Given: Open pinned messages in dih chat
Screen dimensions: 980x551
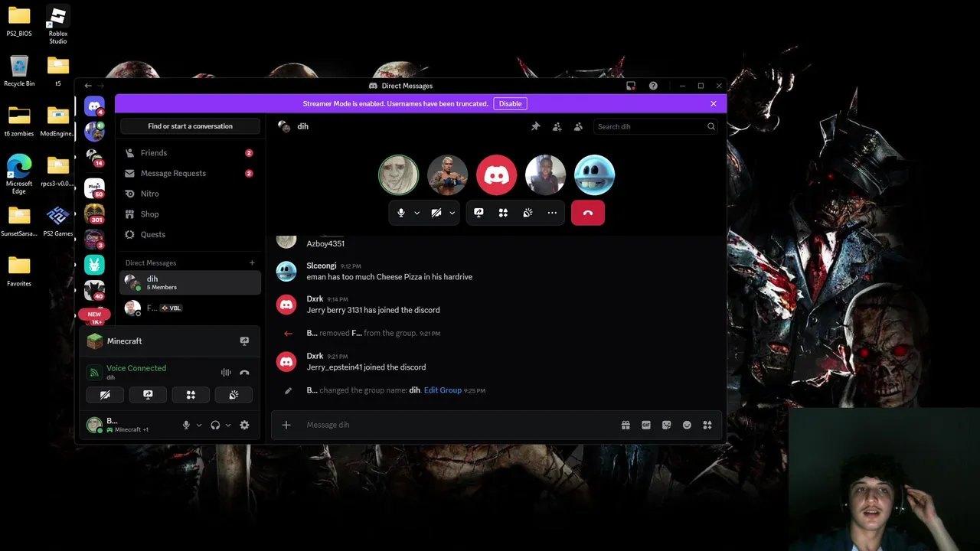Looking at the screenshot, I should point(535,126).
